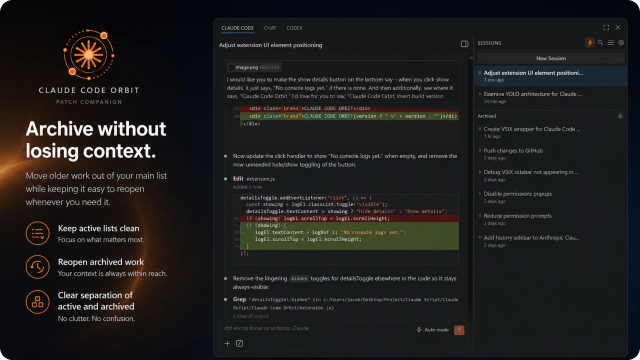
Task: Click the '3 lines of output' text under Grep
Action: [x=251, y=316]
